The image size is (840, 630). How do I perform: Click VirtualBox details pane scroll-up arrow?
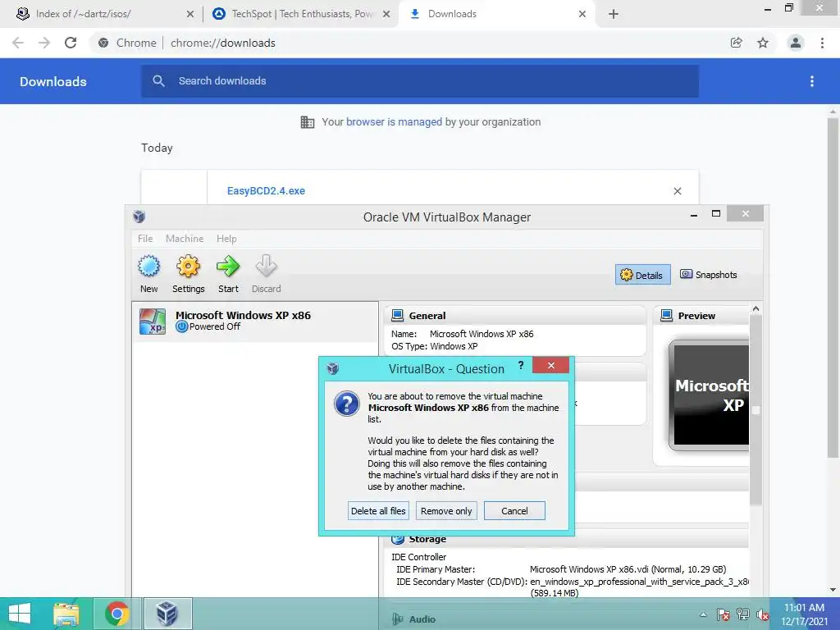click(x=756, y=308)
